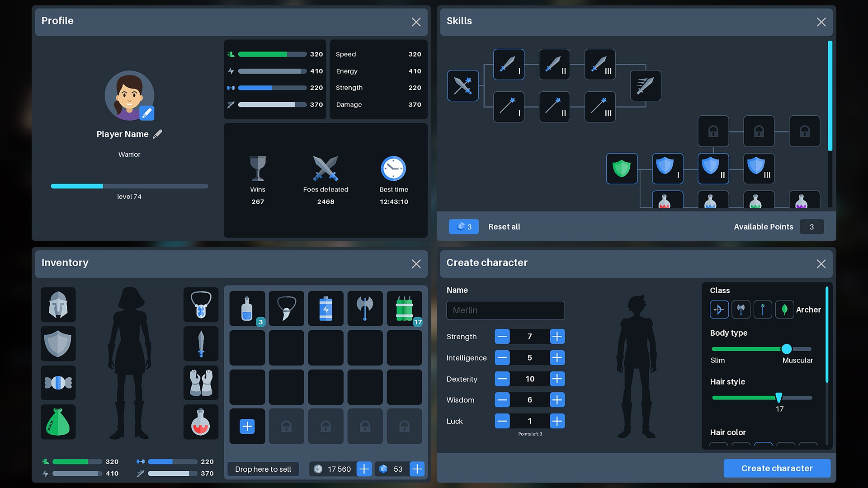
Task: Click the Hair style slider handle
Action: point(779,398)
